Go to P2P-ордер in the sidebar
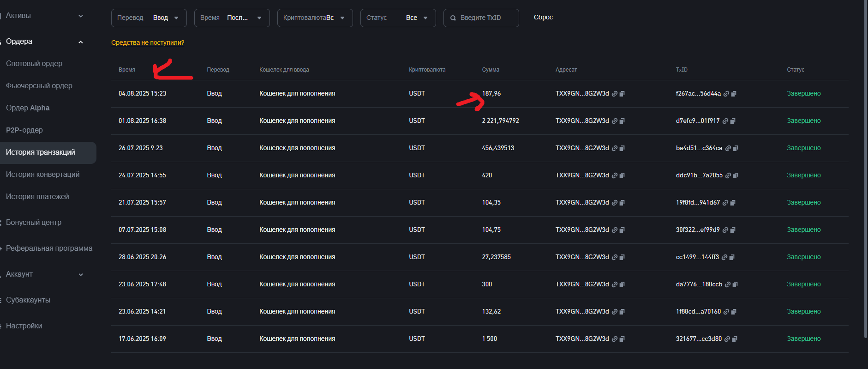Screen dimensions: 868x369 pyautogui.click(x=24, y=130)
